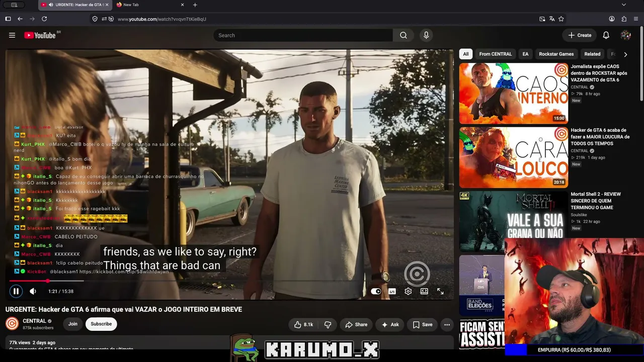Open the browser account profile icon
The height and width of the screenshot is (362, 644).
click(x=612, y=19)
